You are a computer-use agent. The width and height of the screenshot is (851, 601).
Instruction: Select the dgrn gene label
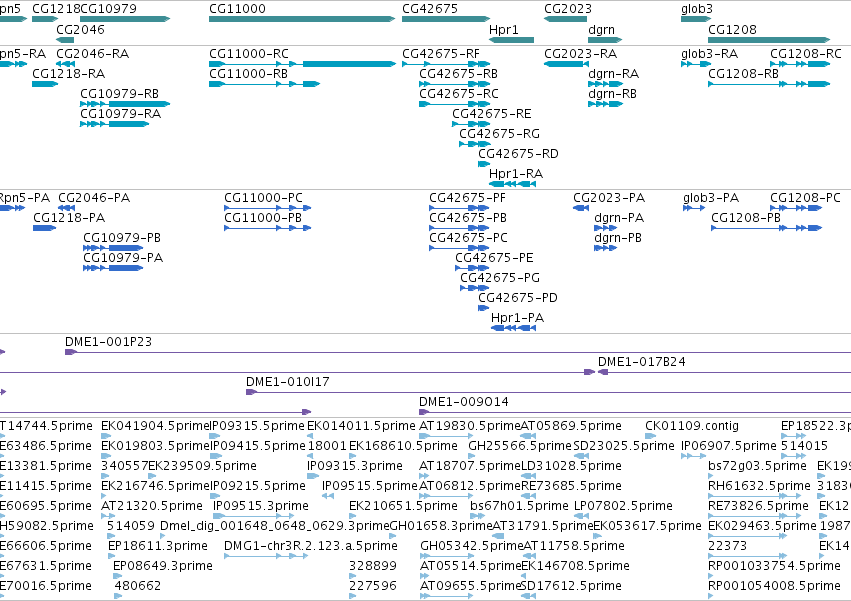(601, 29)
